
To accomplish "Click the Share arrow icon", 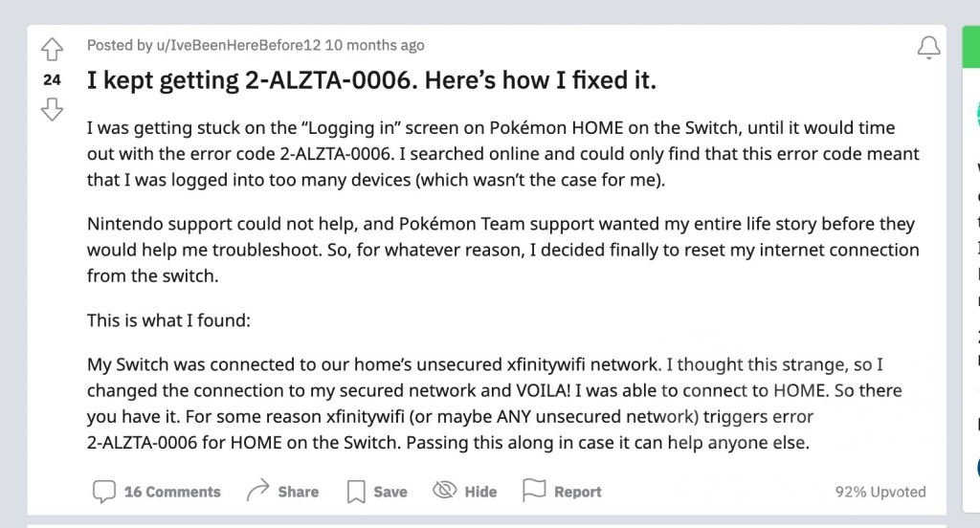I will [x=257, y=492].
